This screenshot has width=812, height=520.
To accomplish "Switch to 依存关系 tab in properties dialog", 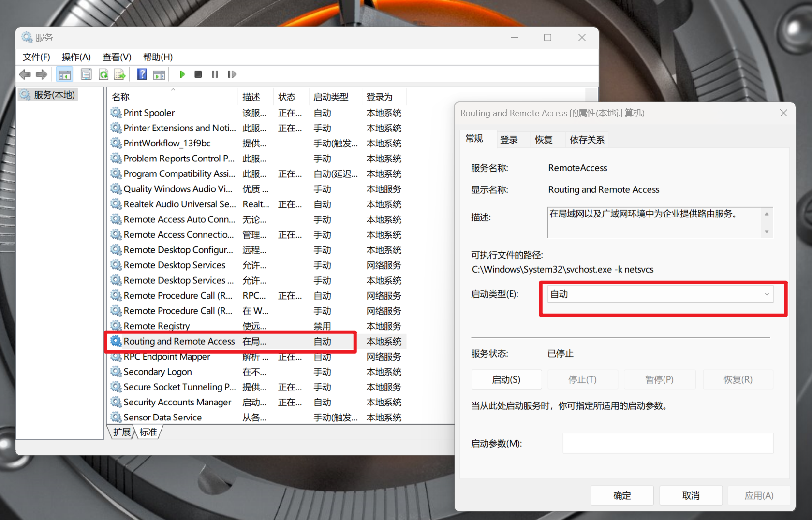I will coord(587,140).
